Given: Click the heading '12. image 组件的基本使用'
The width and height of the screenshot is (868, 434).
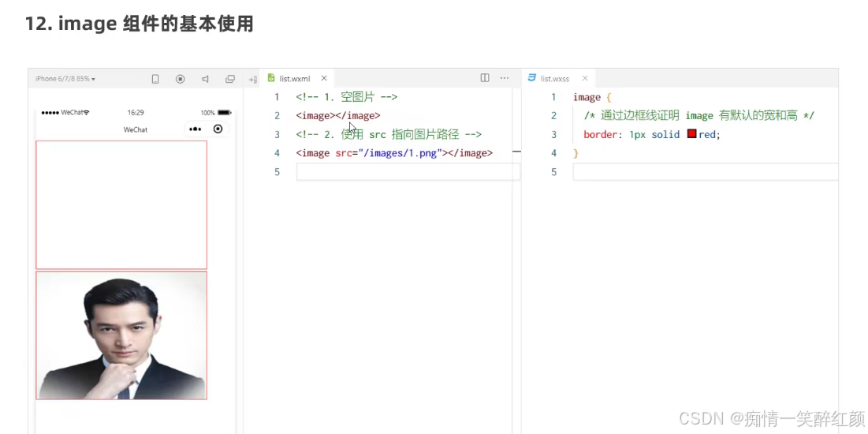Looking at the screenshot, I should coord(139,24).
